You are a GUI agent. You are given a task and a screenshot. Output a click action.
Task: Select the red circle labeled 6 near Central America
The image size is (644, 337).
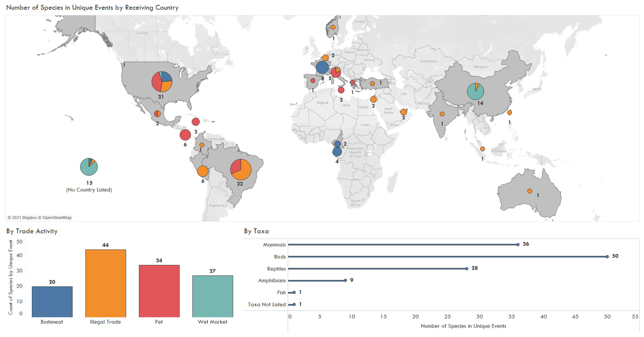185,135
